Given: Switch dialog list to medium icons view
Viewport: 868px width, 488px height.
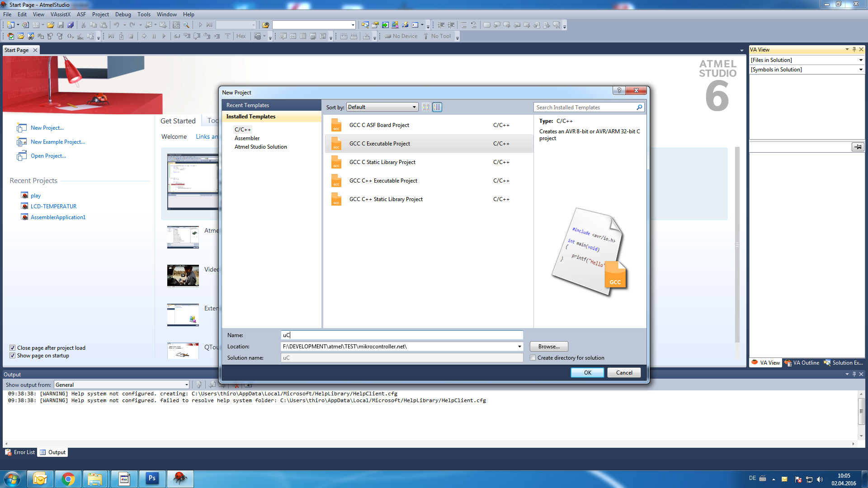Looking at the screenshot, I should pos(437,107).
